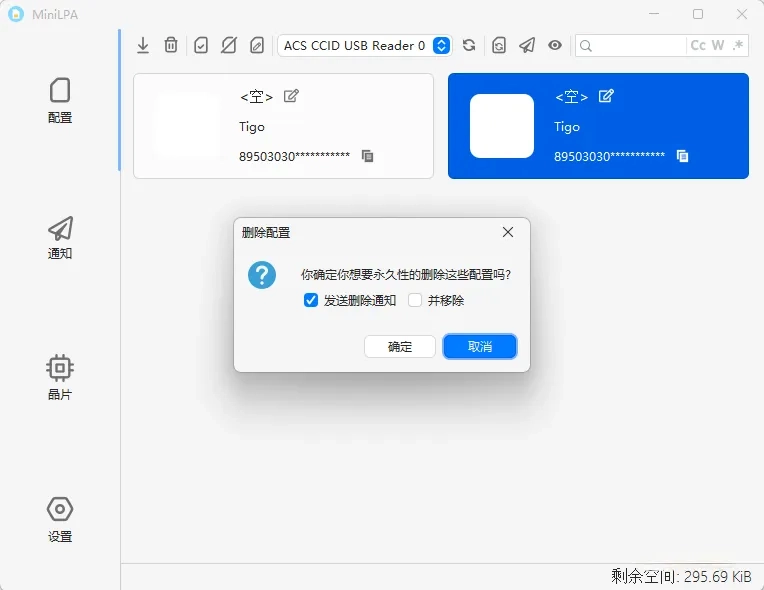Click the question mark icon in dialog
This screenshot has height=590, width=764.
tap(262, 275)
